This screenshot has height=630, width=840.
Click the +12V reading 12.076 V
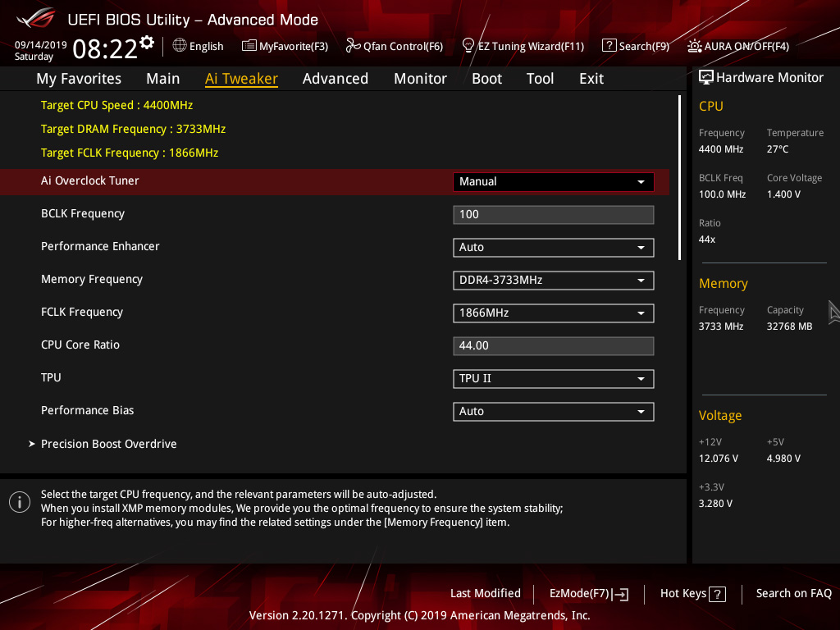click(718, 459)
